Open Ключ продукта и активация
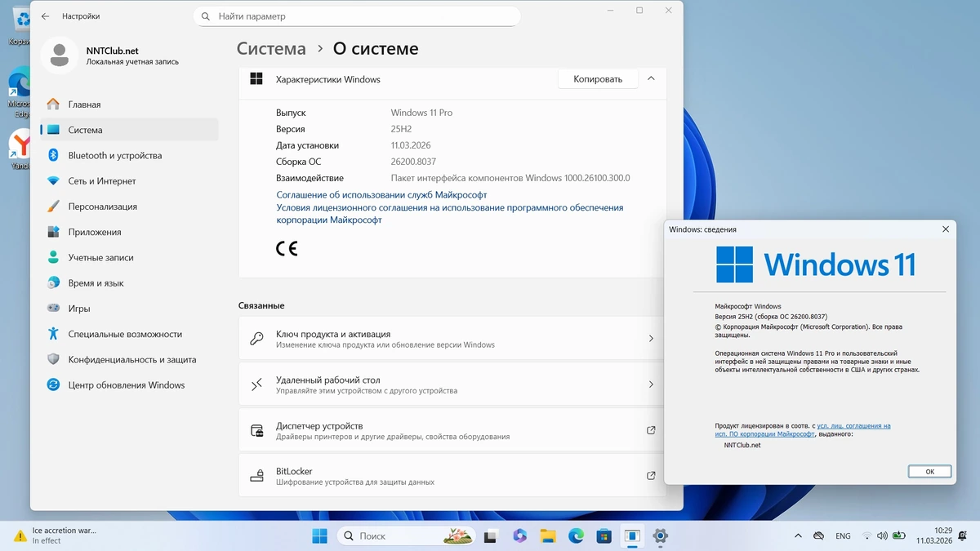980x551 pixels. click(x=452, y=339)
